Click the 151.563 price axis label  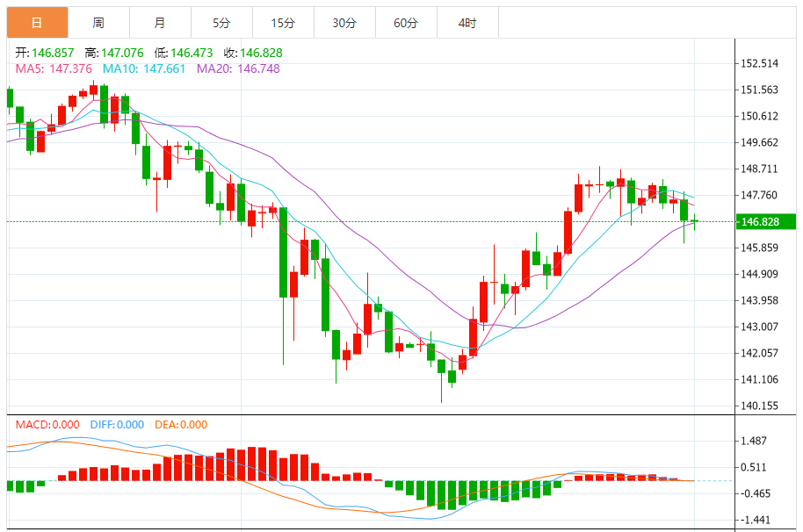759,90
